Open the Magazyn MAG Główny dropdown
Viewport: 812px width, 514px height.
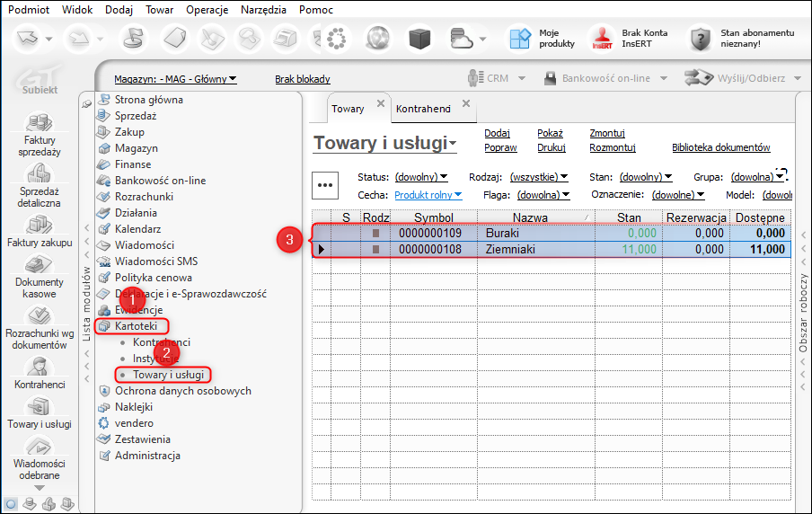coord(175,79)
